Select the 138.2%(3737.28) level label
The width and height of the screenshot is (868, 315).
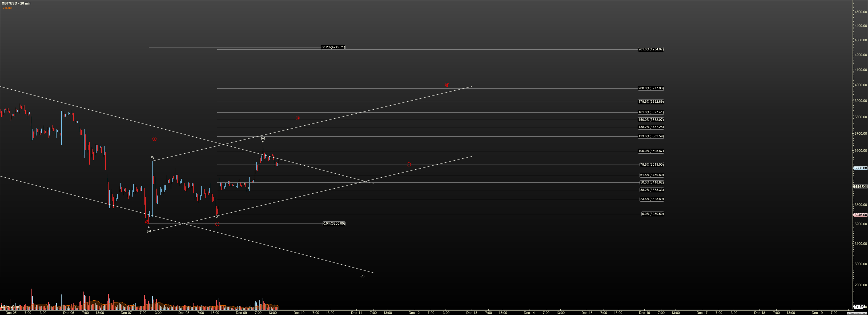pyautogui.click(x=651, y=127)
